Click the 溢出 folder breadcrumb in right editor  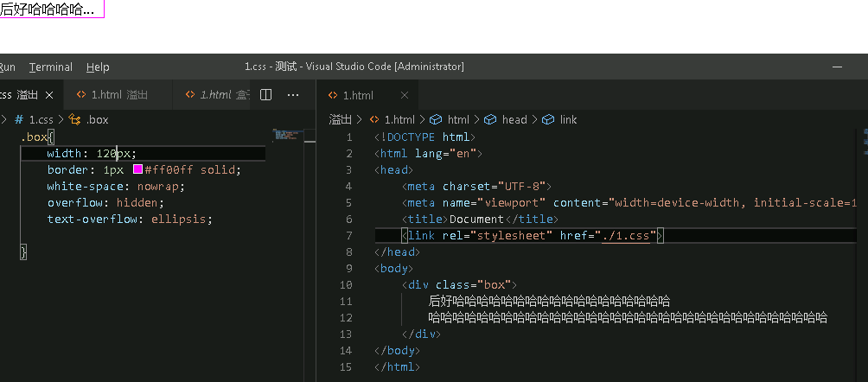341,119
